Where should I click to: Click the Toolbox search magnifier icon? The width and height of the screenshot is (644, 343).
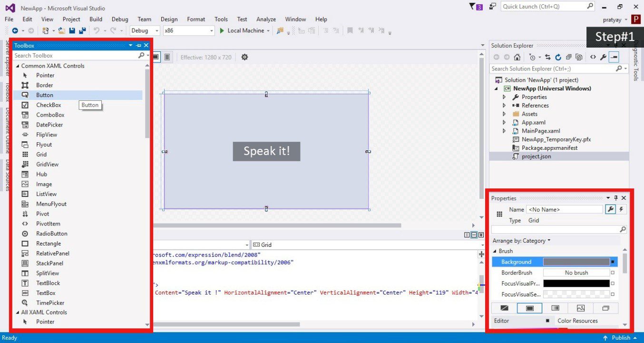click(141, 56)
